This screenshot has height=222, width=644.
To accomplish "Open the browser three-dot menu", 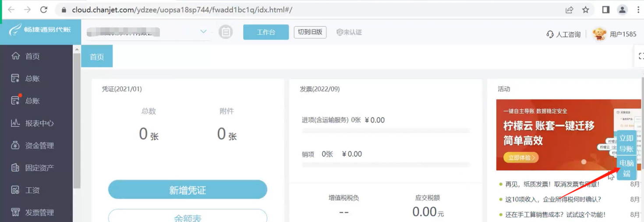I will coord(638,10).
